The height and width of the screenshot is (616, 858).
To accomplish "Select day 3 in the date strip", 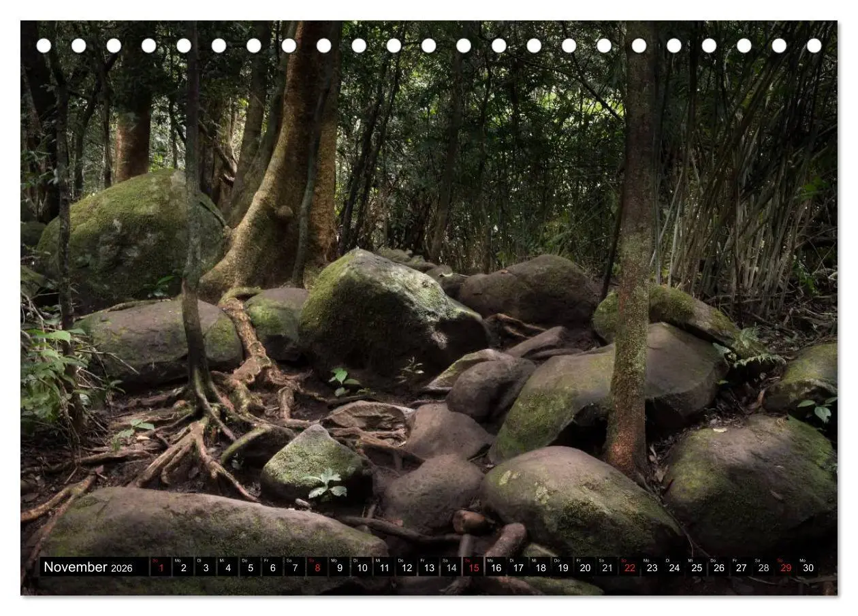I will (206, 567).
